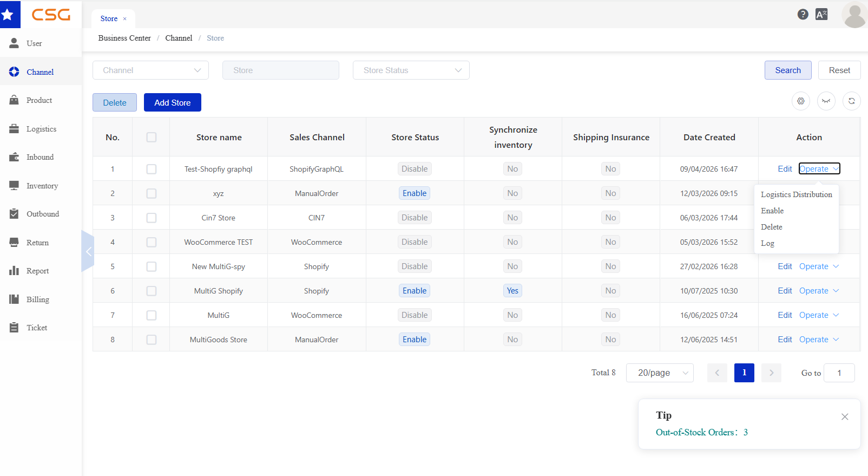Close the Store tab

tap(124, 19)
